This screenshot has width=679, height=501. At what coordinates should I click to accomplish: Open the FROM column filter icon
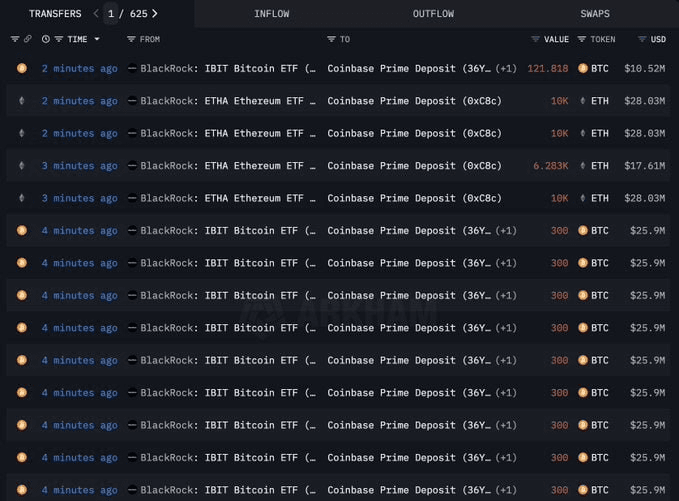tap(131, 39)
